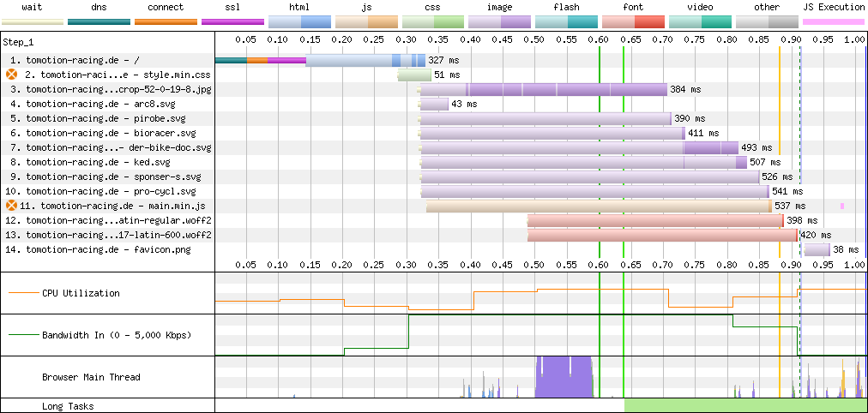
Task: Click the 493 ms duration label
Action: click(x=756, y=147)
